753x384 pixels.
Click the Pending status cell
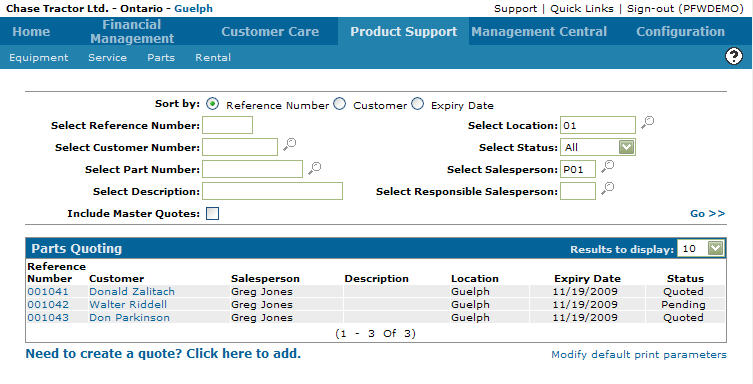683,304
